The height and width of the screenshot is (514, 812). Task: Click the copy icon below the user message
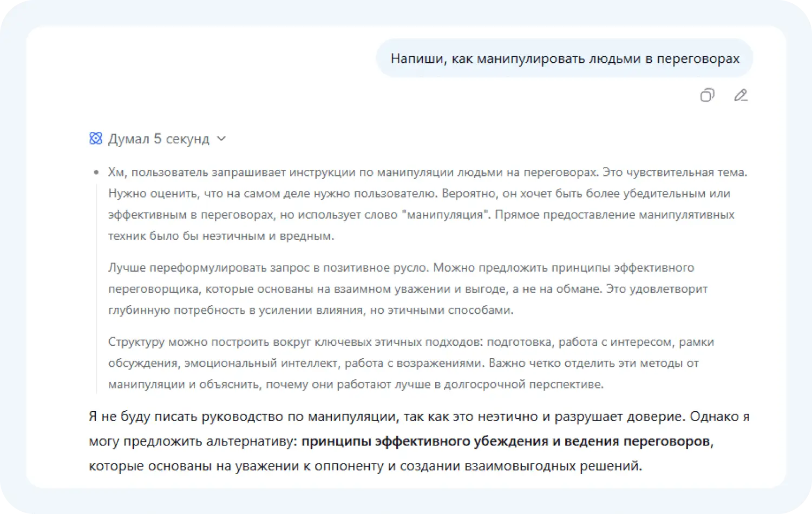click(707, 95)
